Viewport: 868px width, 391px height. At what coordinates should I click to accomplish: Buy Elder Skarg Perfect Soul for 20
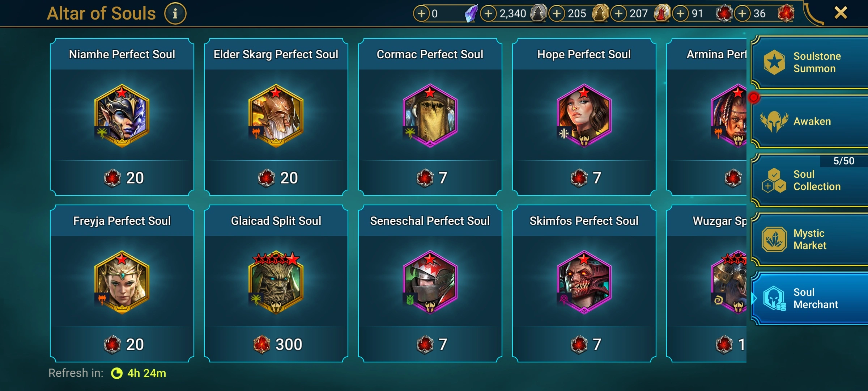[x=276, y=178]
